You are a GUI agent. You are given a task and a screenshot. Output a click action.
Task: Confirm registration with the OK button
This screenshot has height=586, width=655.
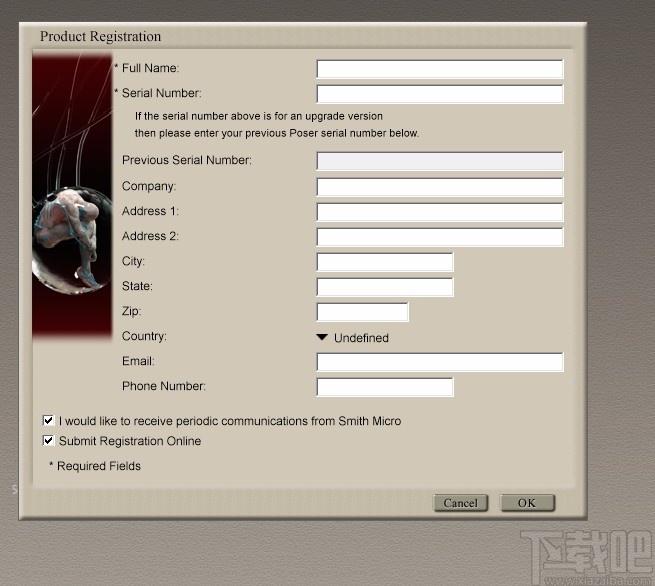(527, 503)
